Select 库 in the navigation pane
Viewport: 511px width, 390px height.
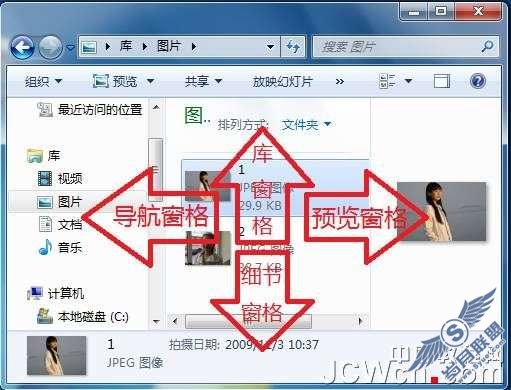[54, 155]
